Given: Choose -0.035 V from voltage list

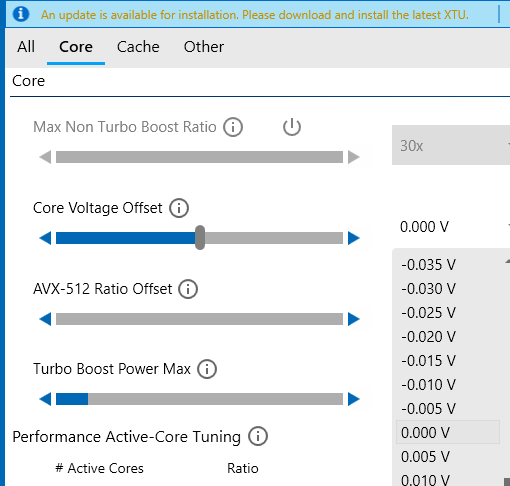Looking at the screenshot, I should (428, 265).
